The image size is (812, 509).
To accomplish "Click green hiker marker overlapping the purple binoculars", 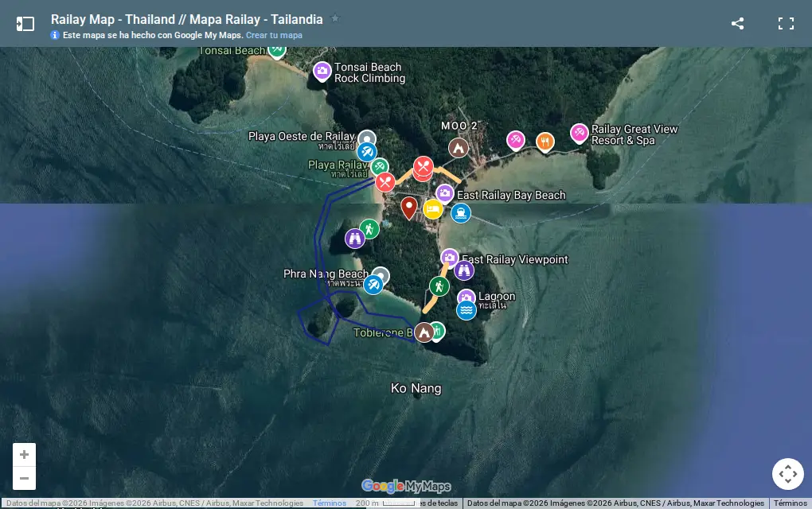I will [x=369, y=228].
